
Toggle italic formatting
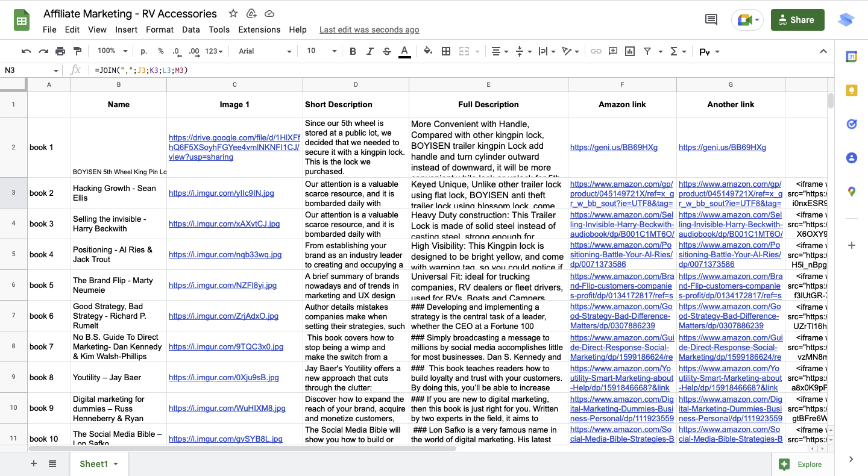pyautogui.click(x=370, y=51)
